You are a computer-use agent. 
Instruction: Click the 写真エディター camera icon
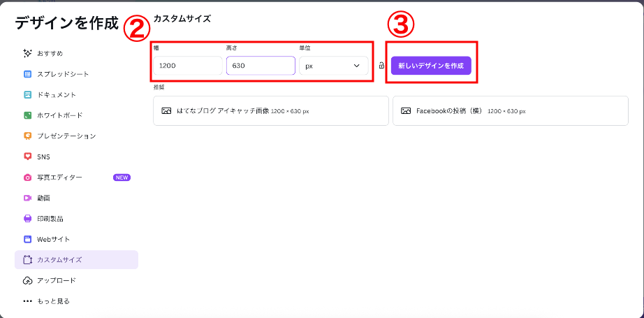(28, 178)
